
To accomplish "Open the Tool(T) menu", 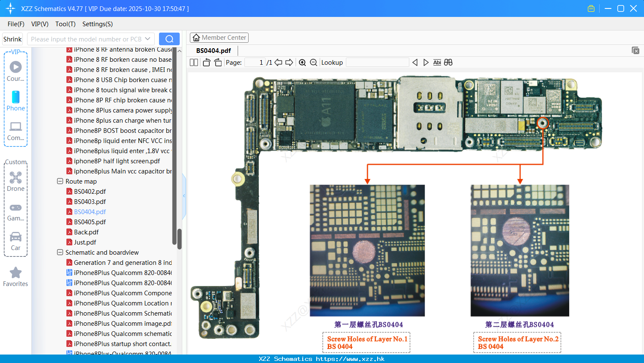I will [x=66, y=24].
